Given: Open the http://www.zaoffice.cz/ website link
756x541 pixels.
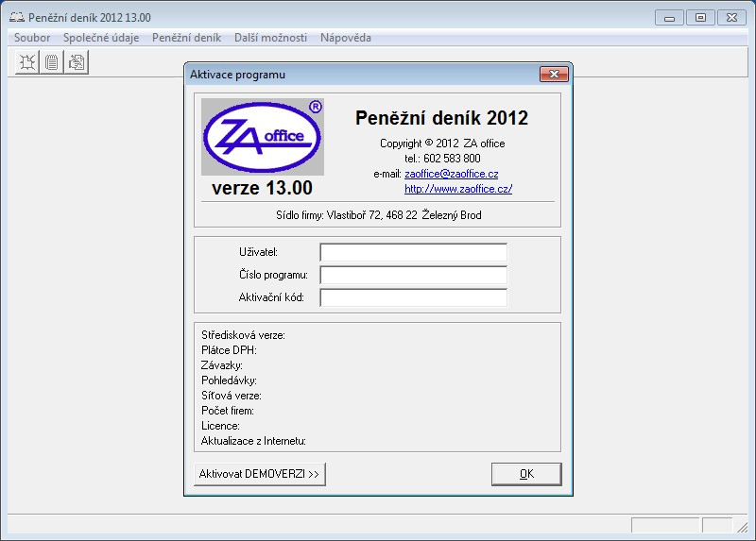Looking at the screenshot, I should (x=458, y=189).
